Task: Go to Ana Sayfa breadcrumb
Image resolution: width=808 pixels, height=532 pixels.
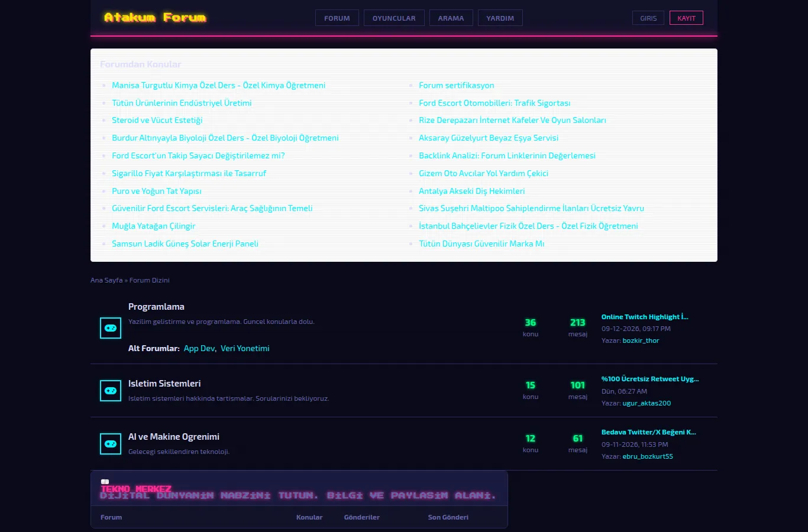Action: coord(106,280)
